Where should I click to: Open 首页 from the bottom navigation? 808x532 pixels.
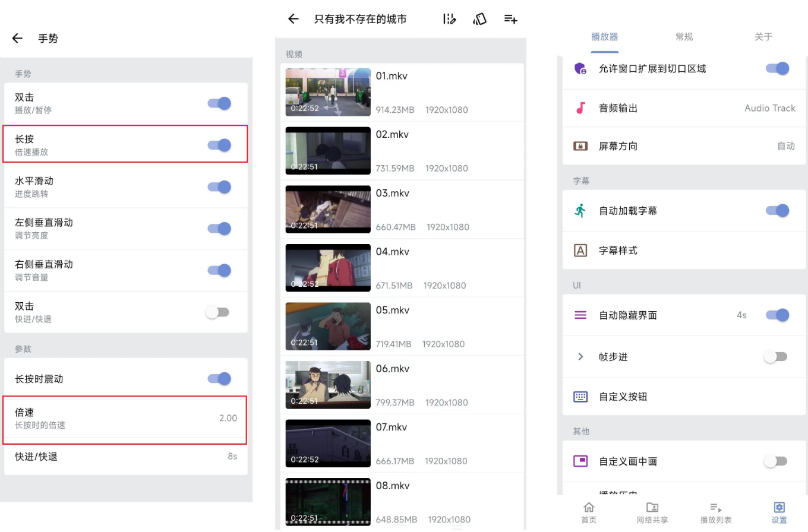pyautogui.click(x=588, y=512)
